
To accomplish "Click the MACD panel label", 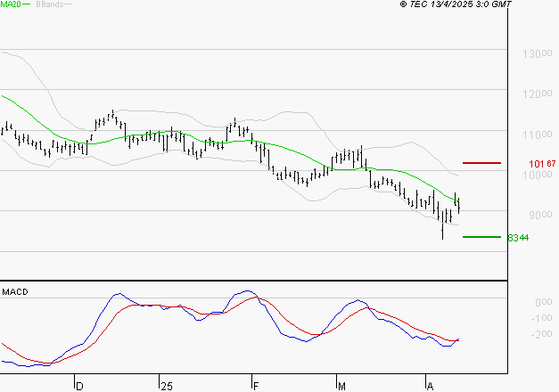I will click(14, 292).
